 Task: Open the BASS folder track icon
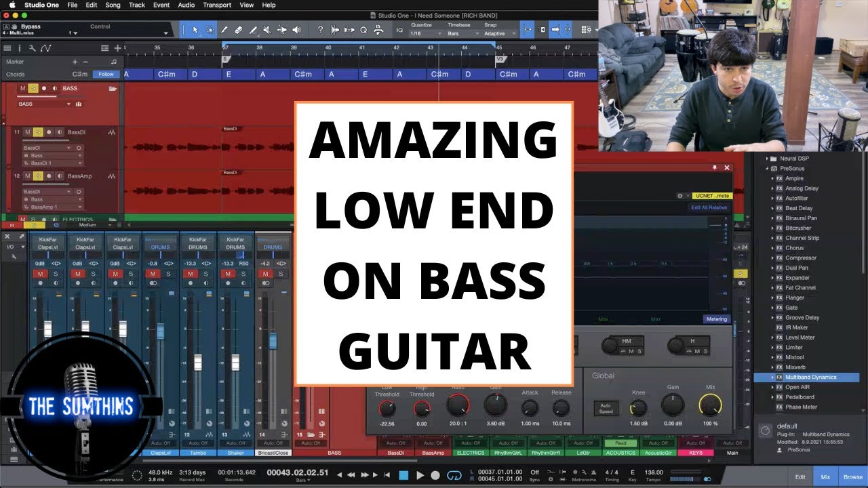pyautogui.click(x=113, y=89)
